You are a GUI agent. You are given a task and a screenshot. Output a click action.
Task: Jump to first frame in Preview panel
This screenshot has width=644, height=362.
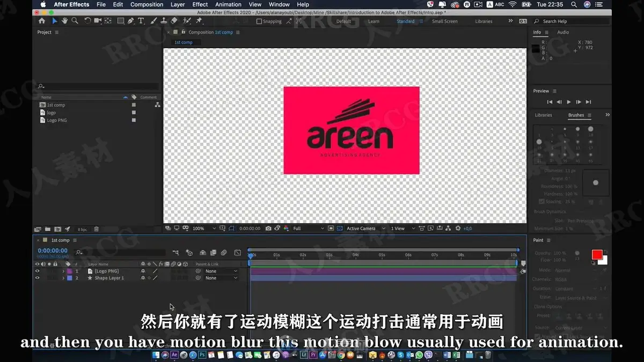(x=550, y=102)
